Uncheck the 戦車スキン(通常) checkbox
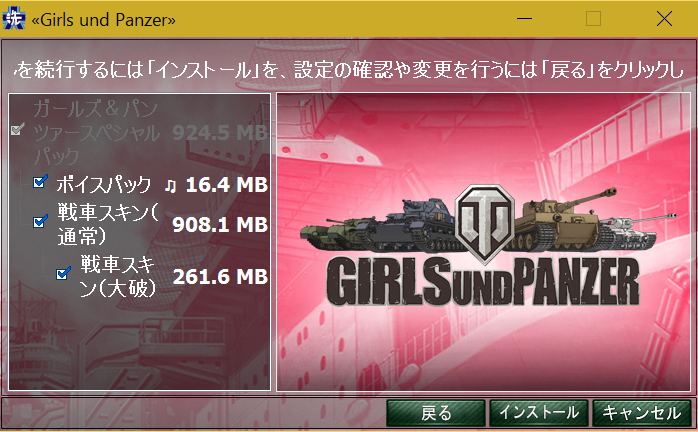Viewport: 698px width, 432px height. (x=41, y=221)
